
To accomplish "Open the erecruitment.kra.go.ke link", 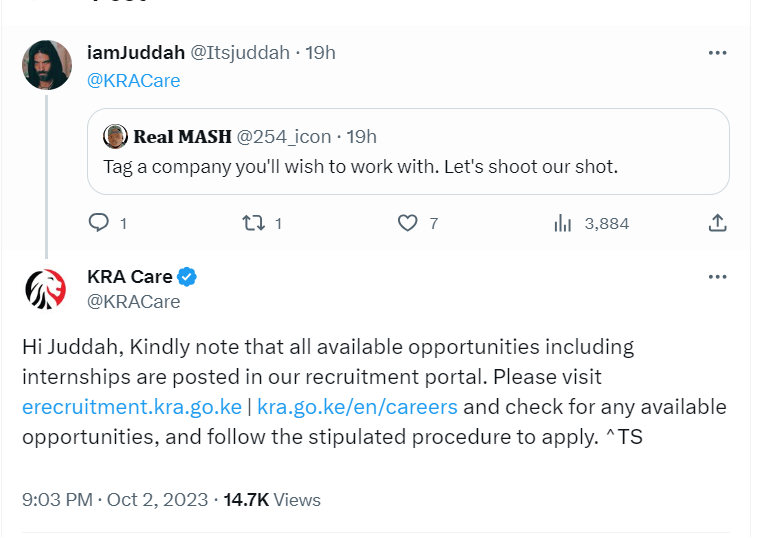I will 131,407.
